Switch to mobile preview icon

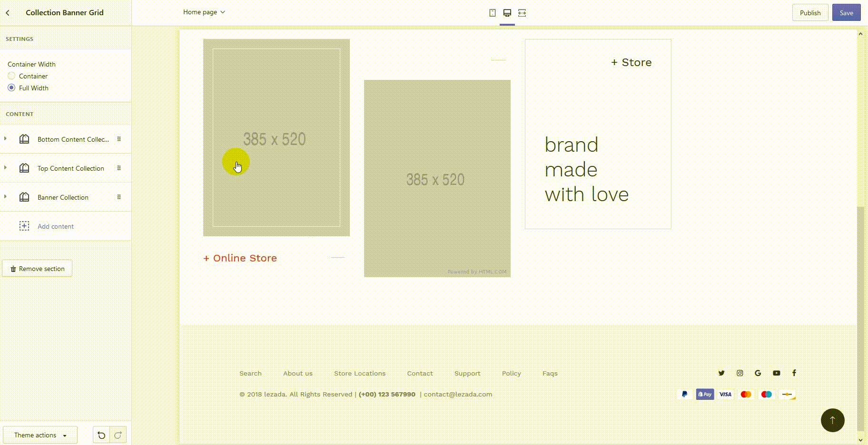click(493, 13)
